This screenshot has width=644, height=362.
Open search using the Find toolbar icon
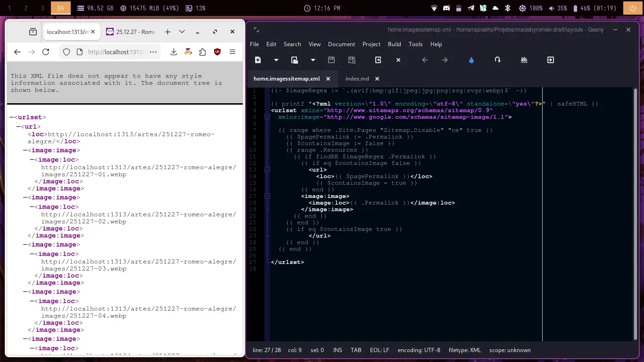524,60
